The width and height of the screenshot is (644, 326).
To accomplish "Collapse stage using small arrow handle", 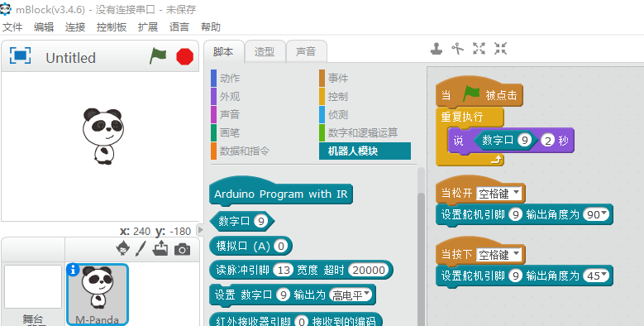I will point(200,229).
